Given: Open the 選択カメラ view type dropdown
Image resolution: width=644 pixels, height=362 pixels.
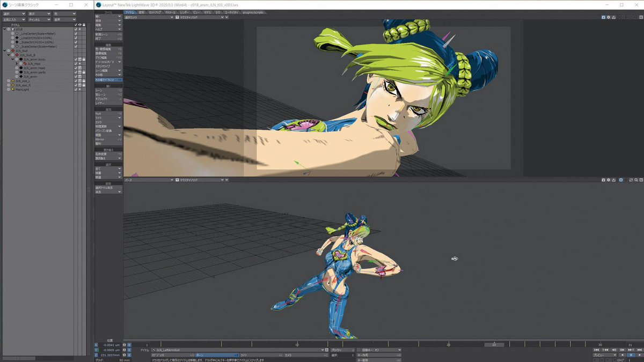Looking at the screenshot, I should point(149,17).
